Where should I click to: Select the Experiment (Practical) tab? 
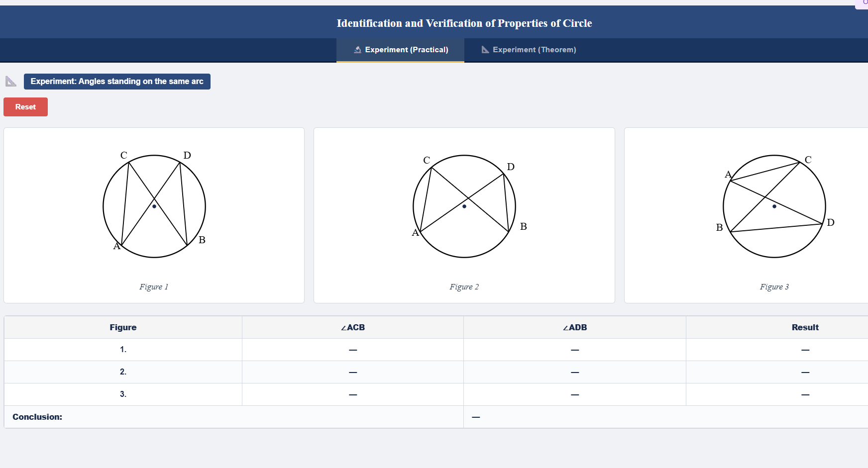click(401, 50)
